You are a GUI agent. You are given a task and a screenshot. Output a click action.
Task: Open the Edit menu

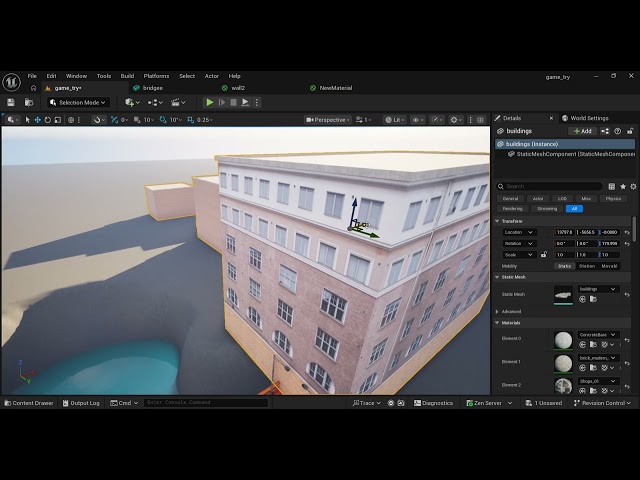pyautogui.click(x=51, y=76)
